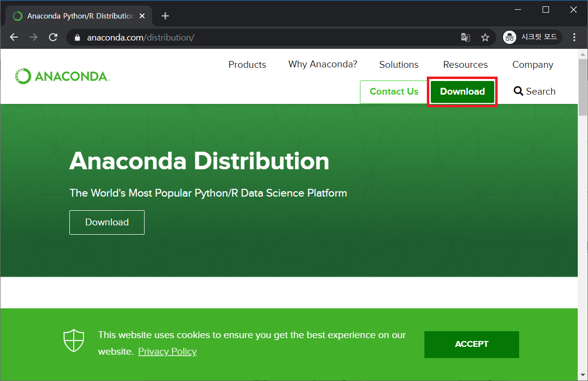Viewport: 588px width, 381px height.
Task: Open the Solutions menu
Action: [x=399, y=64]
